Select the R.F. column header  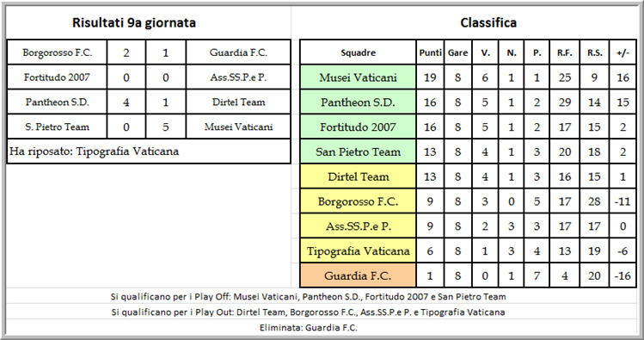pos(565,53)
